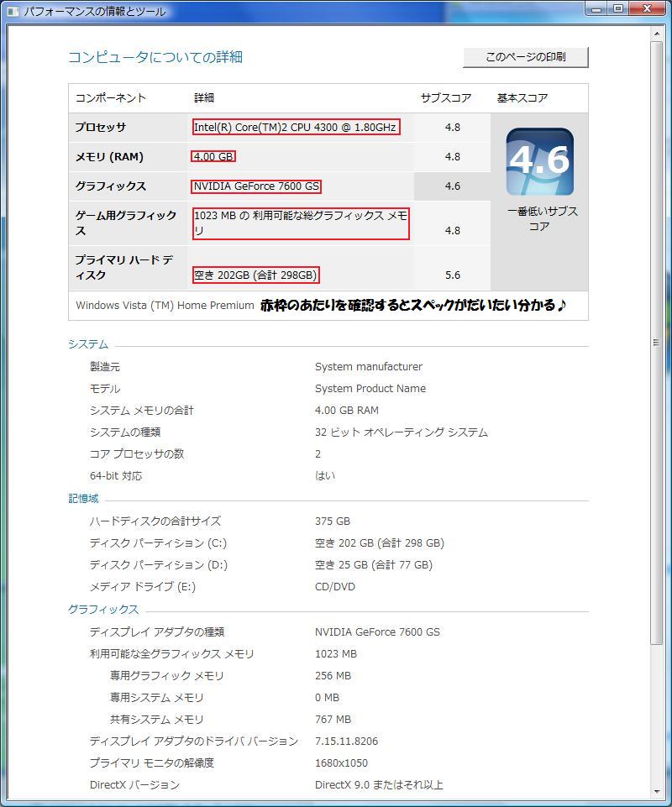Click 空き 202 GB (合計 298 GB) value
Image resolution: width=672 pixels, height=807 pixels.
(x=380, y=543)
